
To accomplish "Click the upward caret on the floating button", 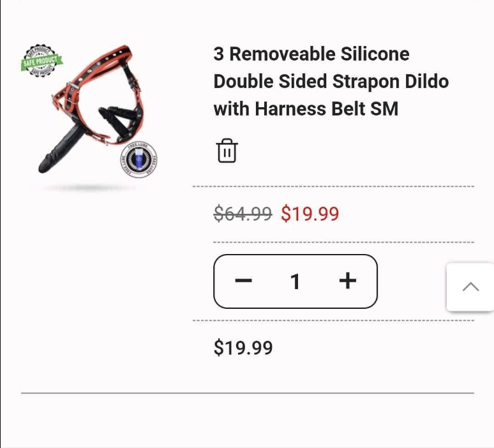I will tap(470, 287).
